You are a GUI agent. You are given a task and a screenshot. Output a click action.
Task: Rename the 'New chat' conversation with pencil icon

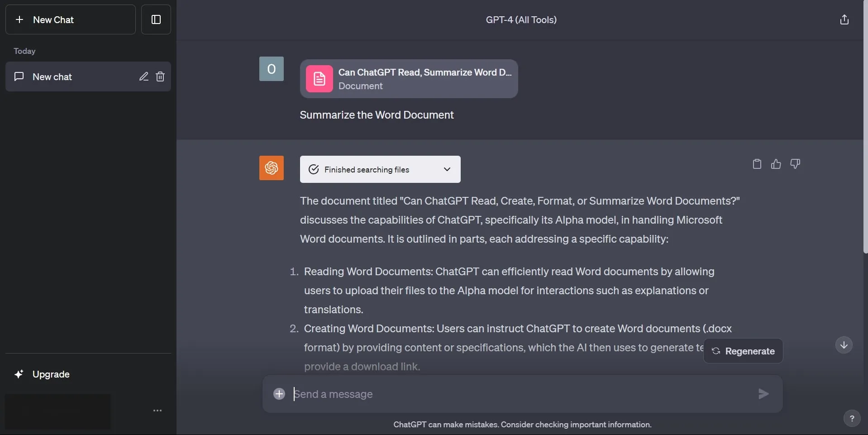(143, 76)
